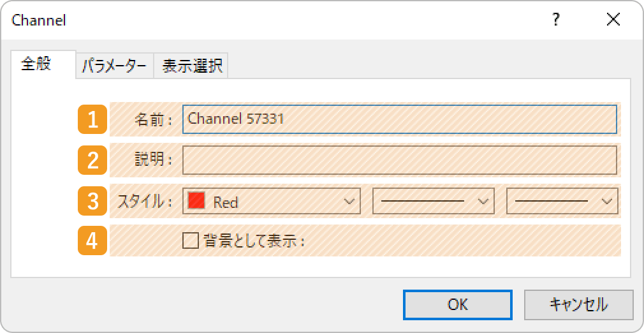The image size is (644, 333).
Task: Click the question mark help icon
Action: pyautogui.click(x=556, y=20)
